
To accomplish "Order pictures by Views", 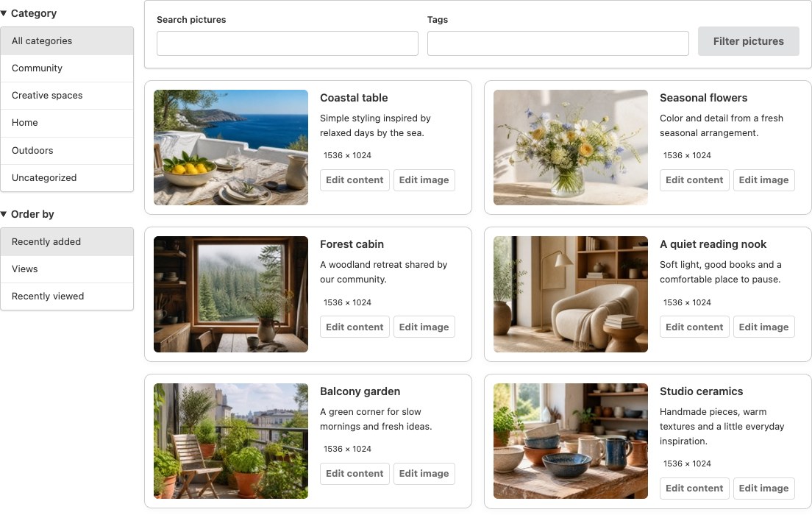I will 67,269.
